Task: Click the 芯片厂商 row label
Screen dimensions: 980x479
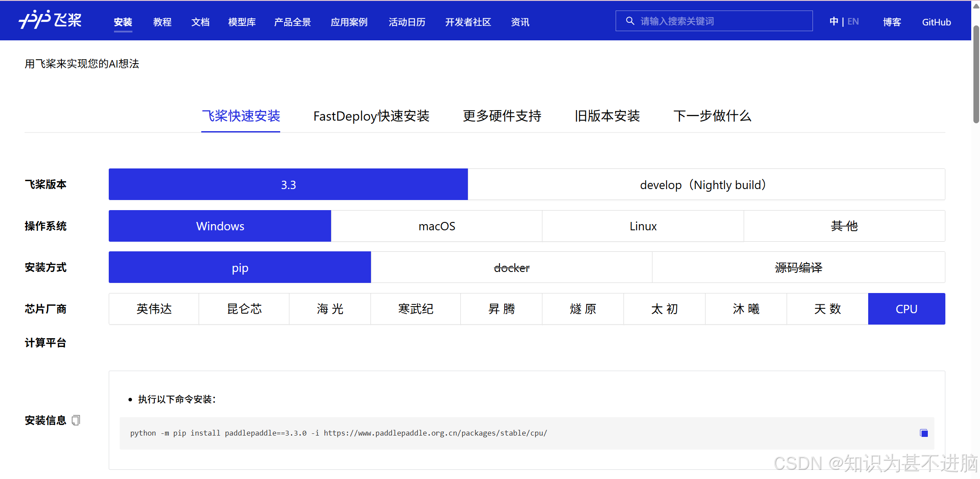Action: click(x=46, y=309)
